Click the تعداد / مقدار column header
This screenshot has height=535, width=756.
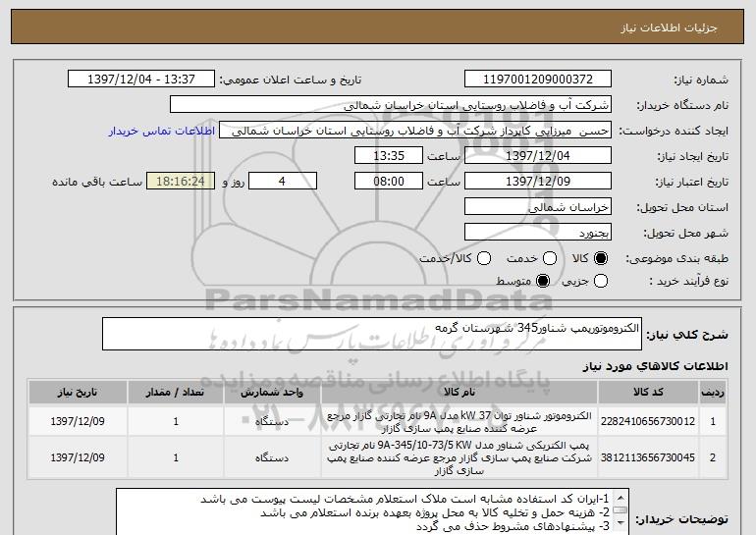pyautogui.click(x=176, y=393)
